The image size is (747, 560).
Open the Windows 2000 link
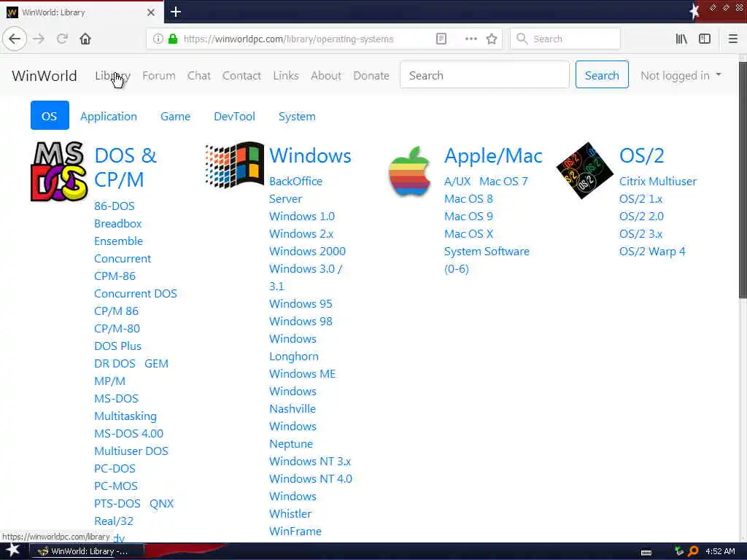[x=307, y=251]
